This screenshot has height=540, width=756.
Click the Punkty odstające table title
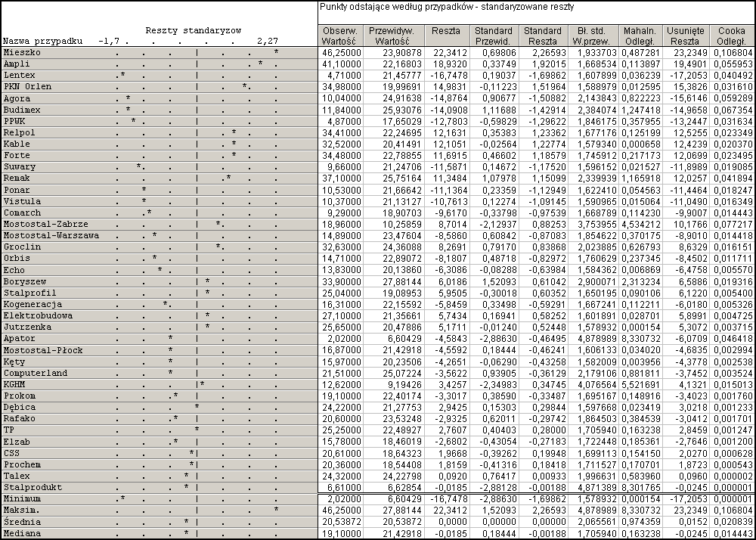(x=447, y=8)
